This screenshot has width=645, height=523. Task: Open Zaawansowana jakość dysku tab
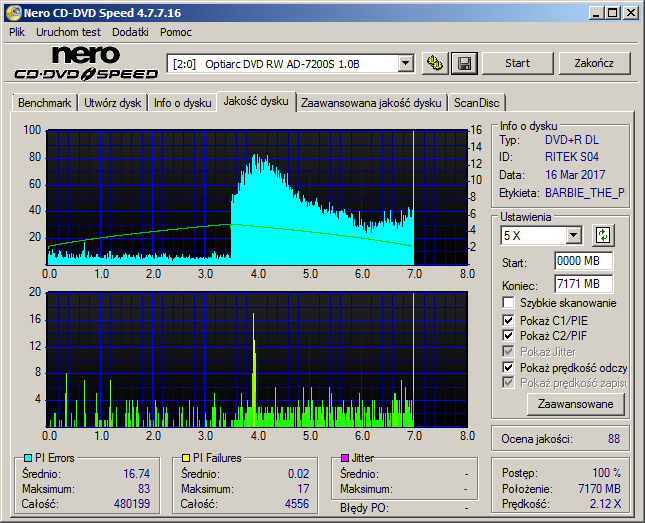(x=371, y=103)
